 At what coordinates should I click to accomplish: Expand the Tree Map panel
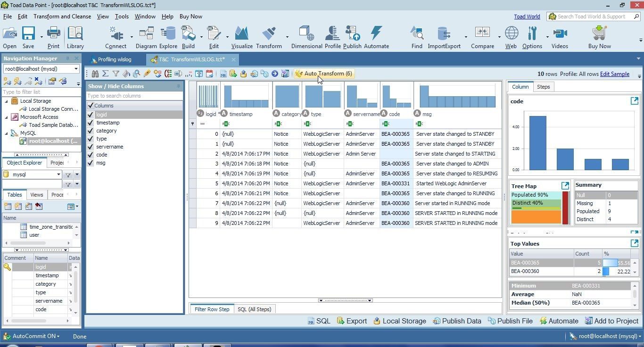click(565, 185)
